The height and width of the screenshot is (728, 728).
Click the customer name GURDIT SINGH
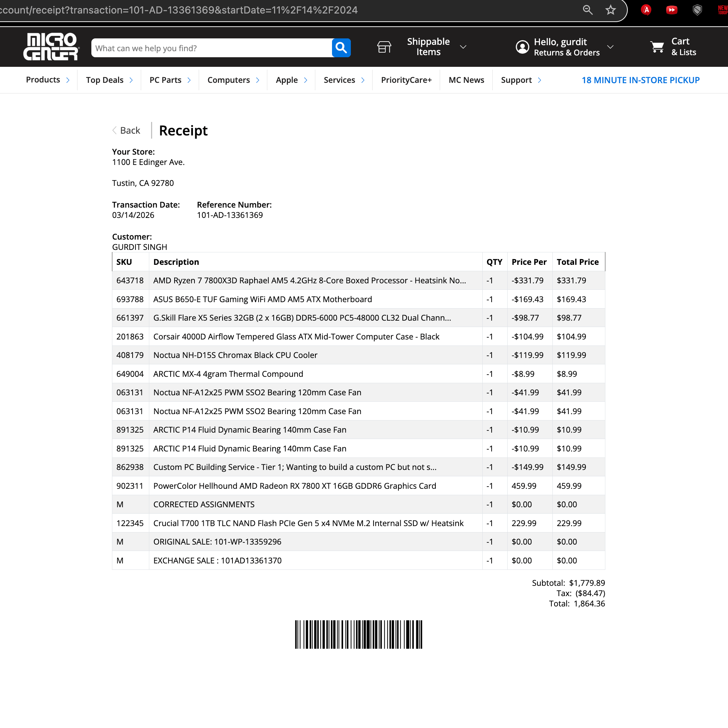pos(139,247)
